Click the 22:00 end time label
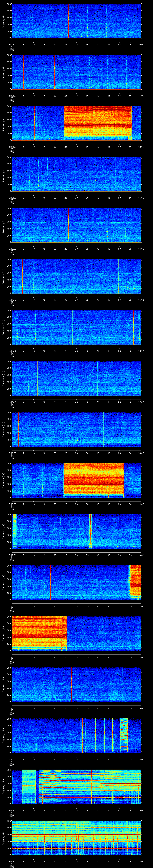 (x=141, y=657)
